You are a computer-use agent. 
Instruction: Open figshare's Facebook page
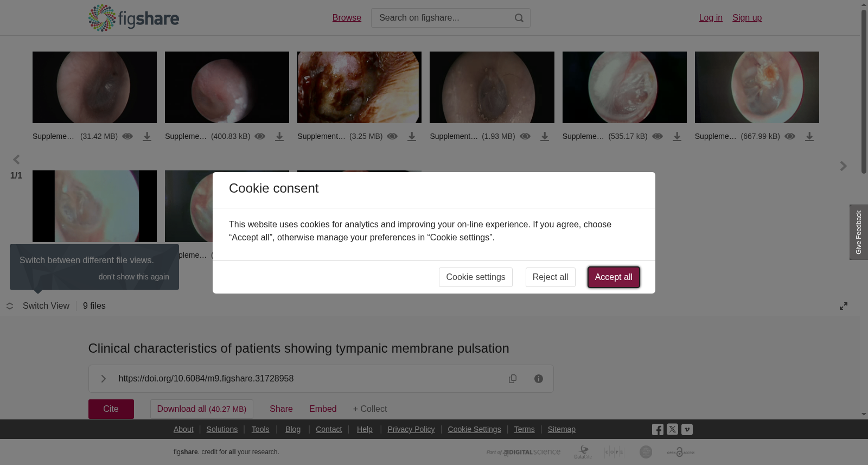[658, 430]
